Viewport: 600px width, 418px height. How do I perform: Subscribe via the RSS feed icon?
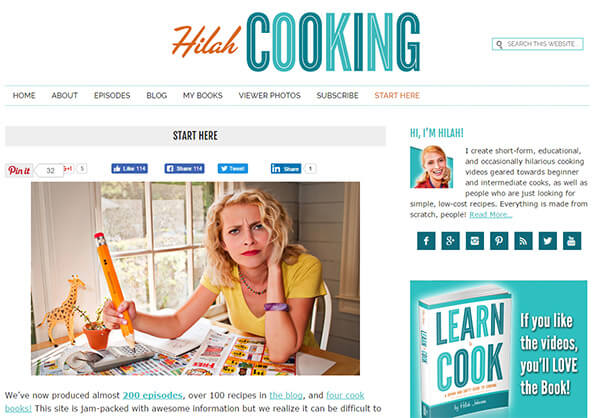523,241
